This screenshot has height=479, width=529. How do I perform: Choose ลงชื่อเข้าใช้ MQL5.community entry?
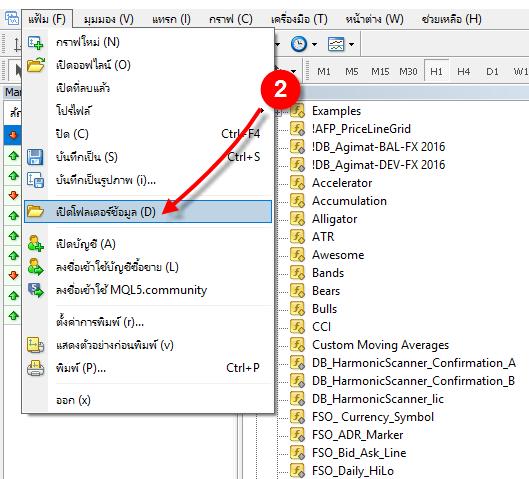click(148, 290)
